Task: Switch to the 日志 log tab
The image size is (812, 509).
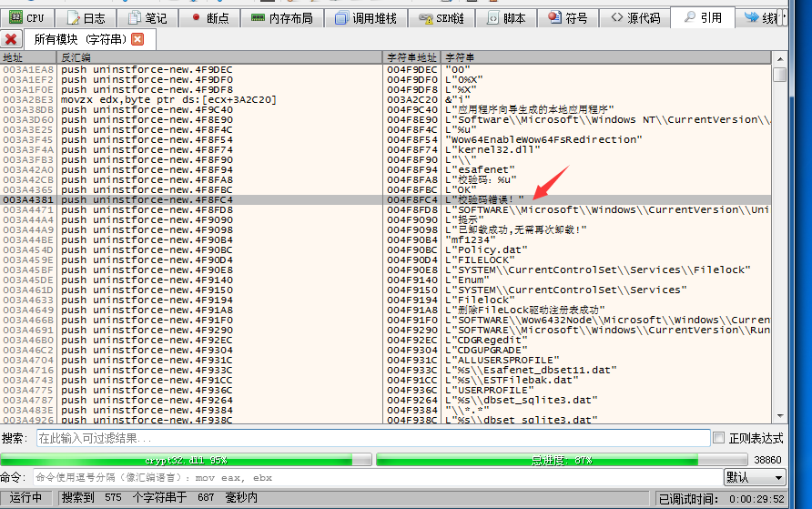Action: point(86,18)
